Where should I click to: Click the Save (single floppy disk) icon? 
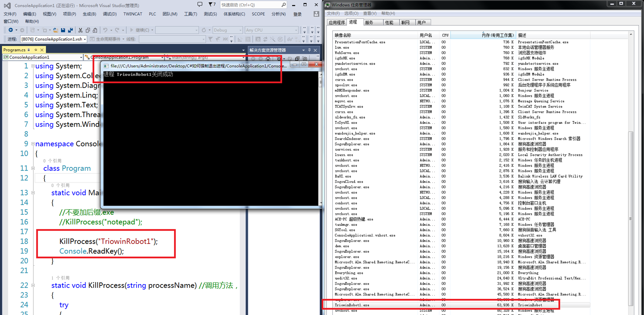(63, 30)
